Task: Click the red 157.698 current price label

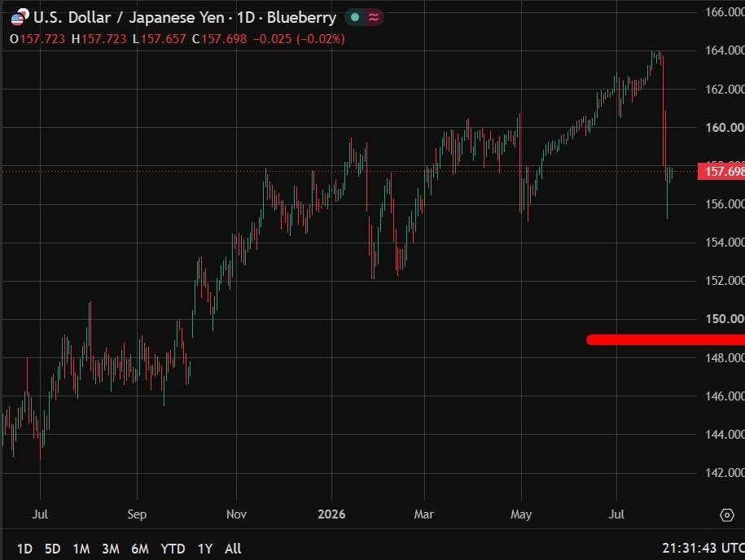Action: coord(721,171)
